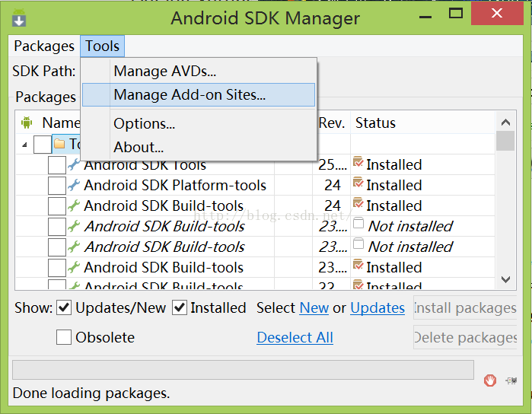Click the package list scrollbar thumb
532x414 pixels.
click(x=505, y=141)
